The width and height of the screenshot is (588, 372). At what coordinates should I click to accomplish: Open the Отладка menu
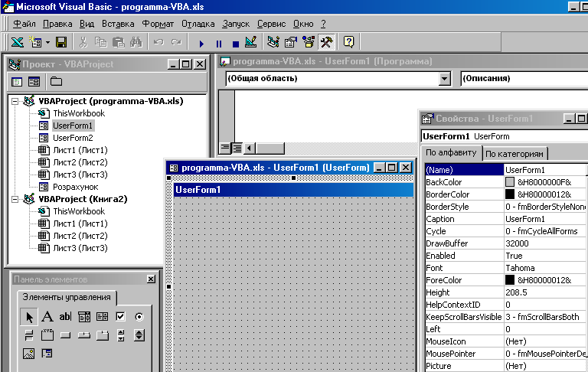click(198, 24)
